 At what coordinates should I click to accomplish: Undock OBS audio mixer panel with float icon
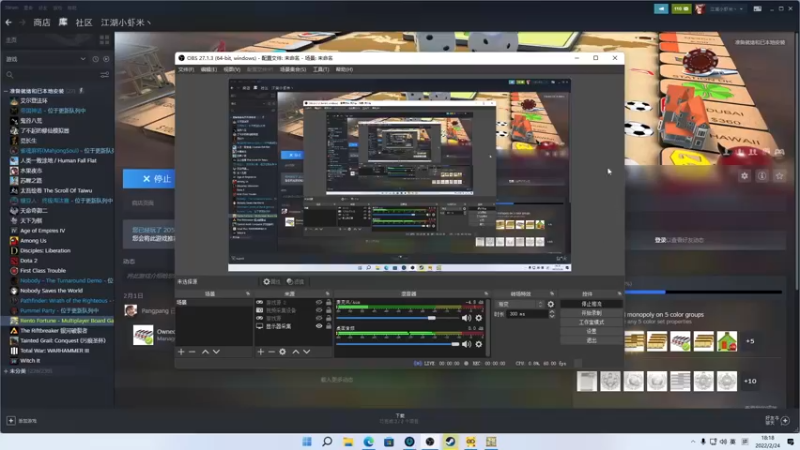[x=486, y=294]
